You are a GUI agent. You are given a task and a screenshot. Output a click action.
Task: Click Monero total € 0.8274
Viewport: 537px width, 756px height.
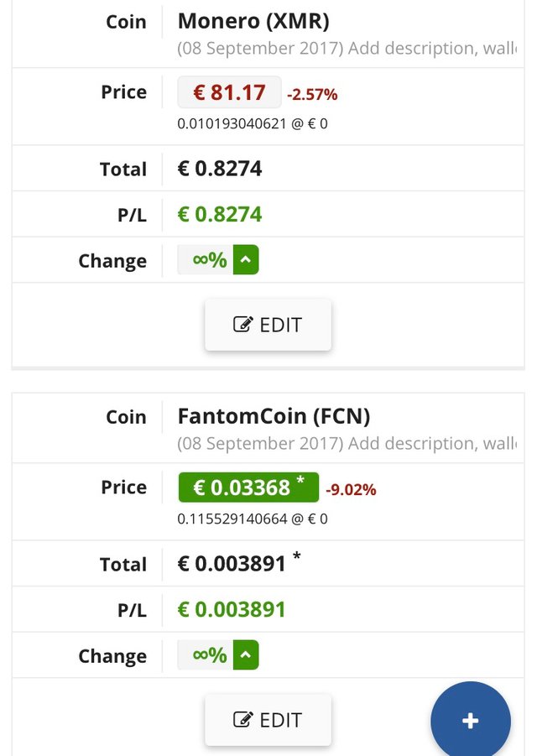(x=220, y=169)
